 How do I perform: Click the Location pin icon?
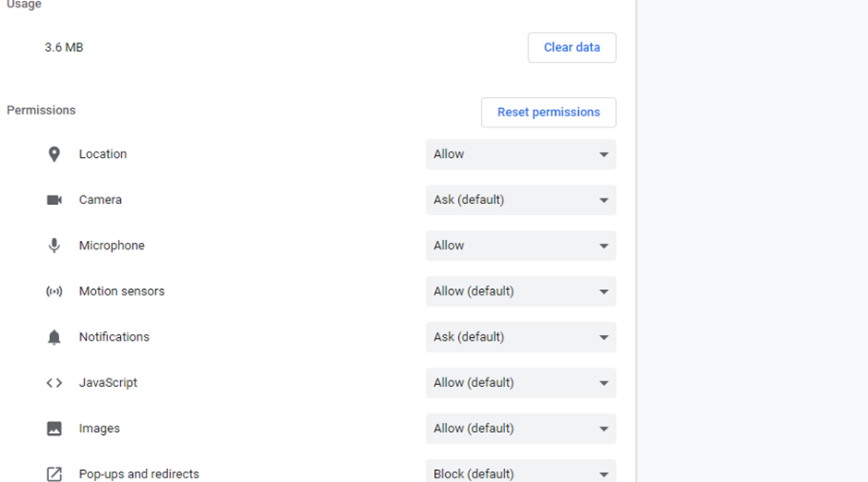click(54, 154)
